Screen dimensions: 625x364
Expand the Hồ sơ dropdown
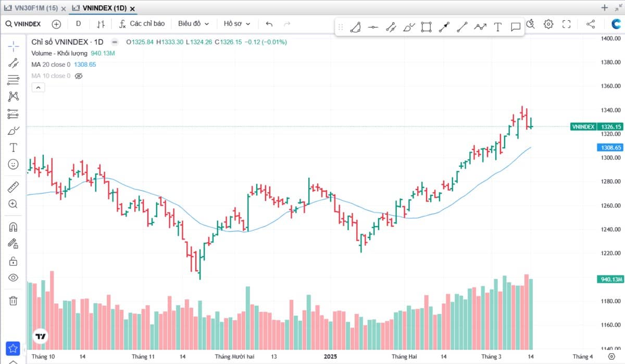click(x=237, y=24)
